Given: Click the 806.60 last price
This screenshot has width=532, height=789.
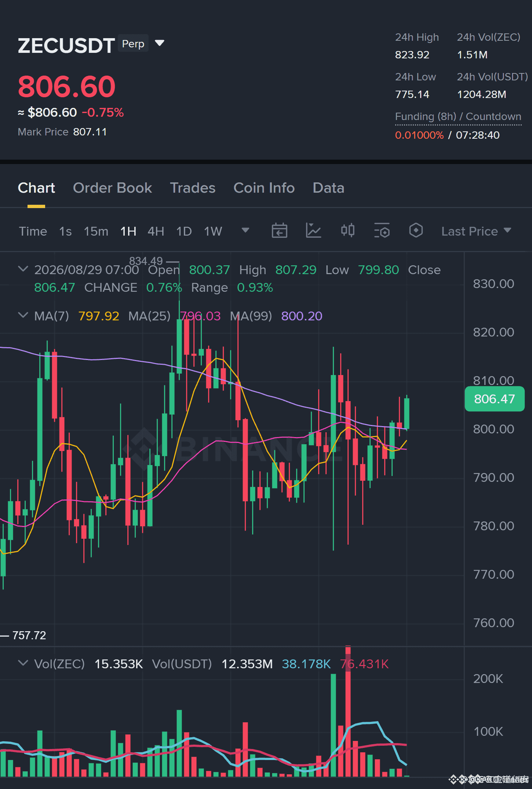Looking at the screenshot, I should [x=67, y=87].
